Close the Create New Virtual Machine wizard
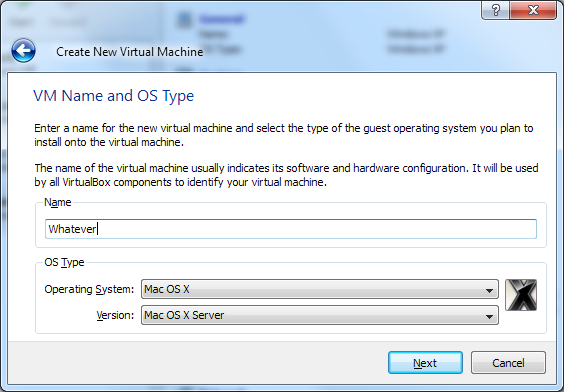The width and height of the screenshot is (564, 392). (x=533, y=10)
